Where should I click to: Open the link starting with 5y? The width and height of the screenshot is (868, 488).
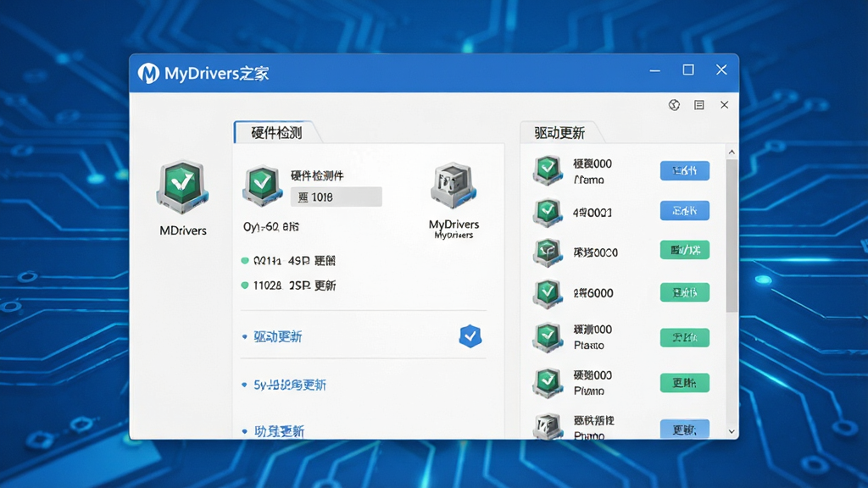290,385
